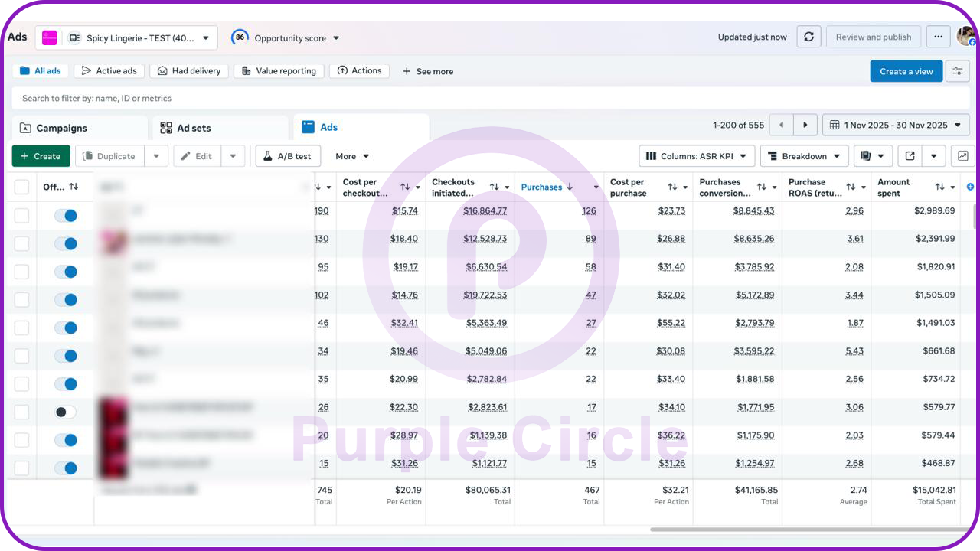The width and height of the screenshot is (980, 551).
Task: Toggle off the first ad's delivery switch
Action: click(x=66, y=216)
